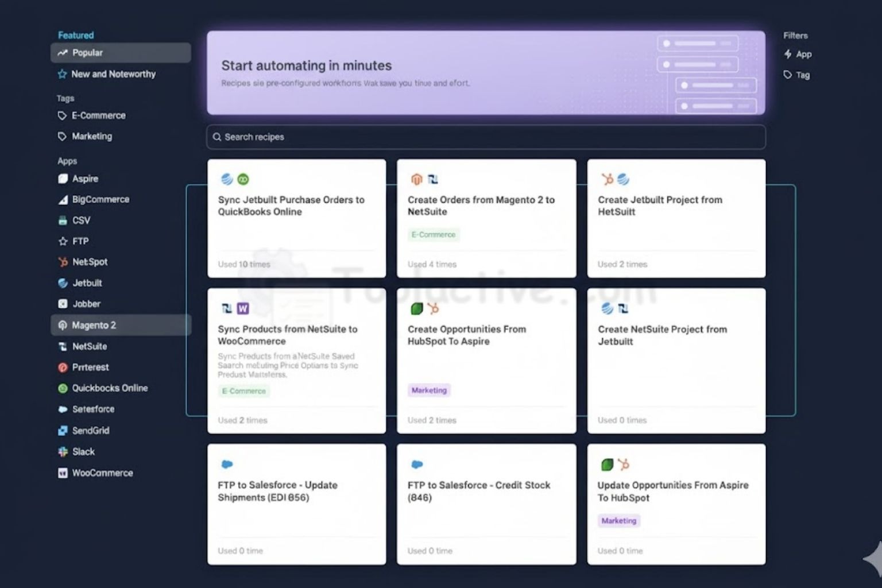Image resolution: width=882 pixels, height=588 pixels.
Task: Switch to the Popular featured view
Action: (87, 53)
